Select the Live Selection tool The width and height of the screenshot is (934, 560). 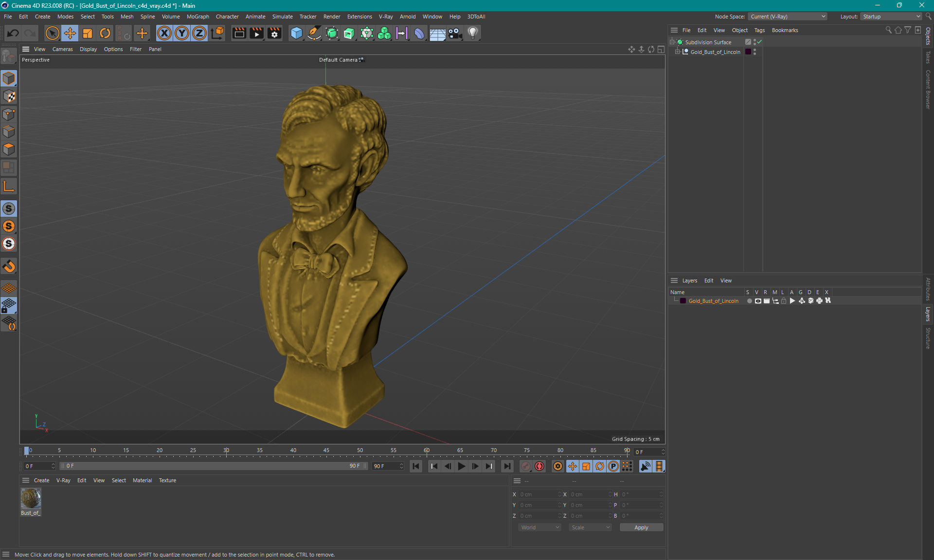52,33
